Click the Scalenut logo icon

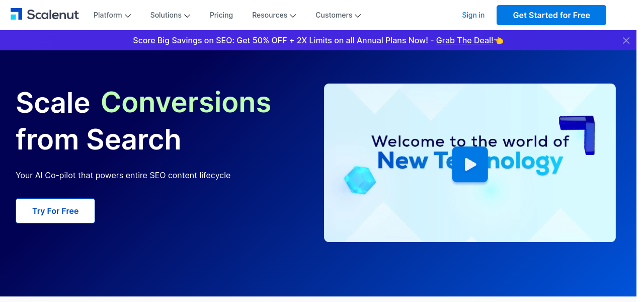click(x=17, y=15)
